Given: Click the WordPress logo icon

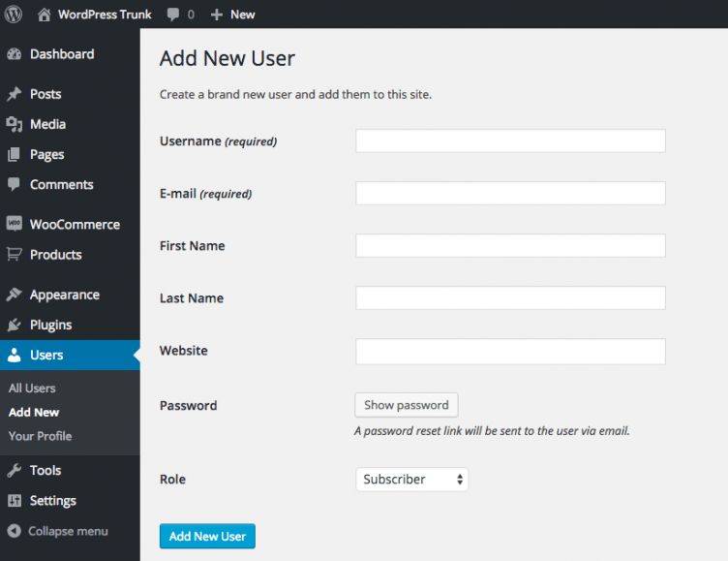Looking at the screenshot, I should pos(14,15).
